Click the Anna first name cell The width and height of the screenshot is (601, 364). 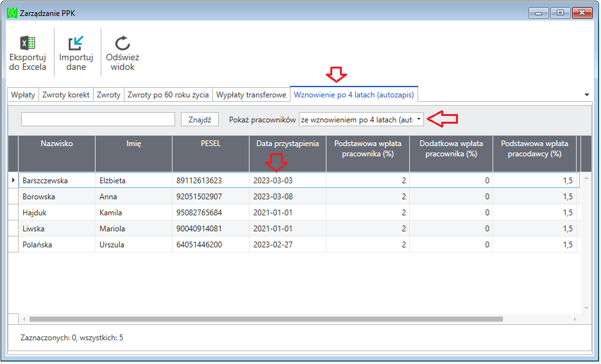(134, 196)
